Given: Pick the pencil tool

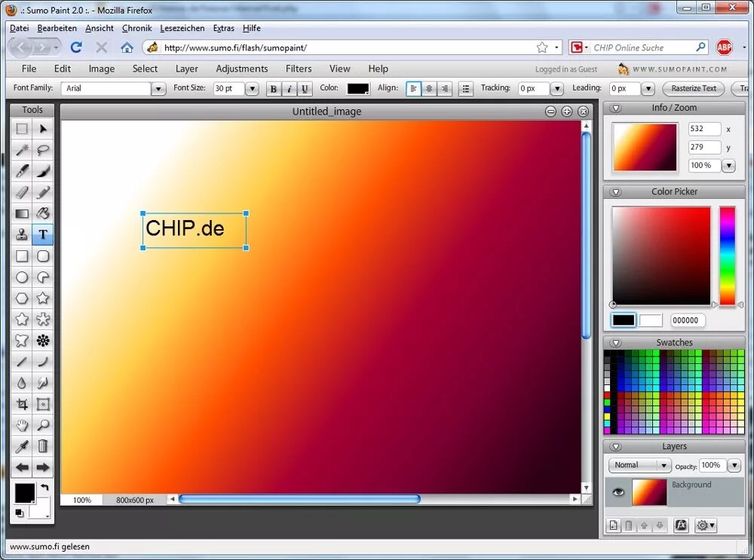Looking at the screenshot, I should pos(43,192).
